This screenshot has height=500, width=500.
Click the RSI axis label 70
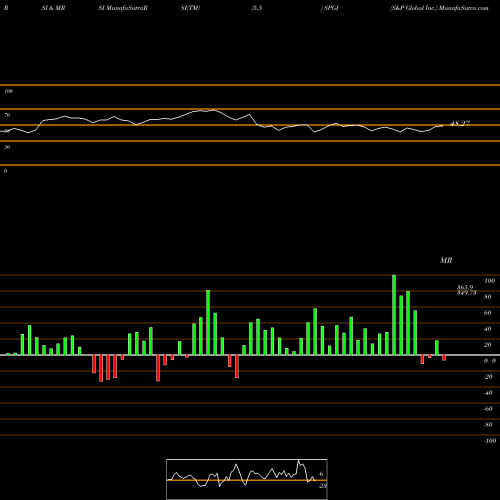7,115
